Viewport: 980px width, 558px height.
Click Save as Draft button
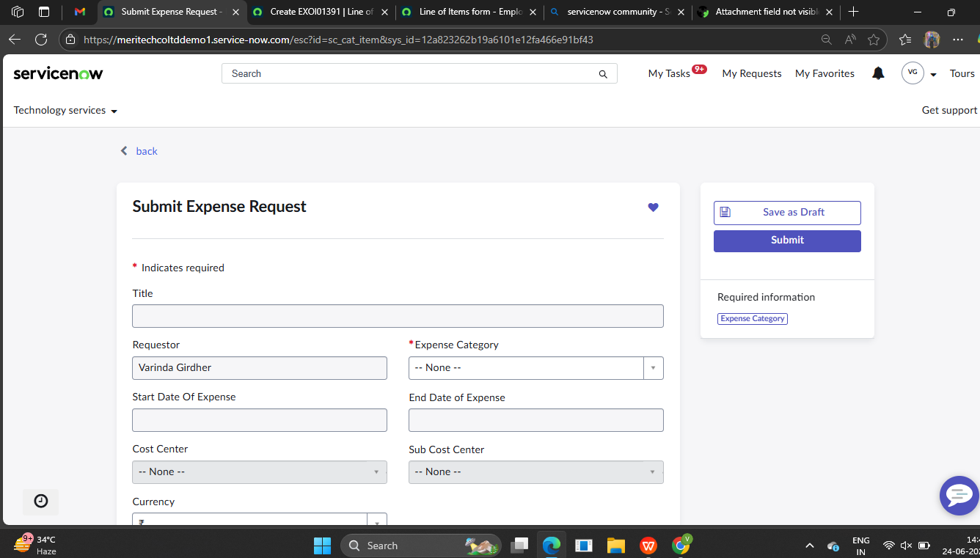(x=787, y=213)
